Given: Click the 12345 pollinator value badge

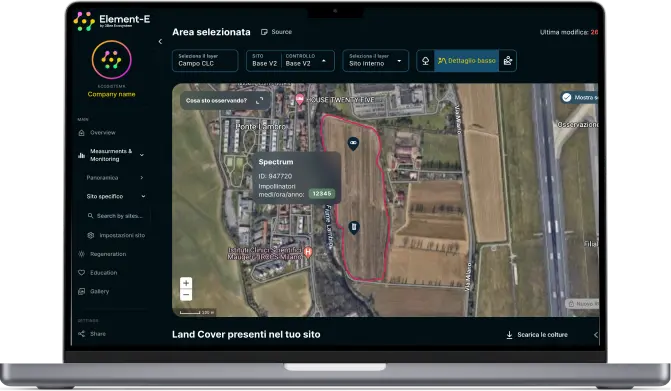Looking at the screenshot, I should click(x=322, y=194).
